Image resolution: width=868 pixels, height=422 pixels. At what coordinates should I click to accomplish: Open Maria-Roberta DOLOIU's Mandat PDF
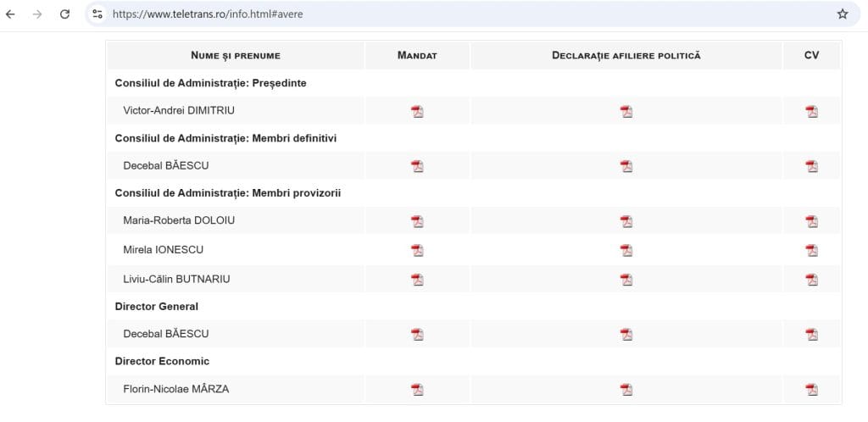(417, 222)
